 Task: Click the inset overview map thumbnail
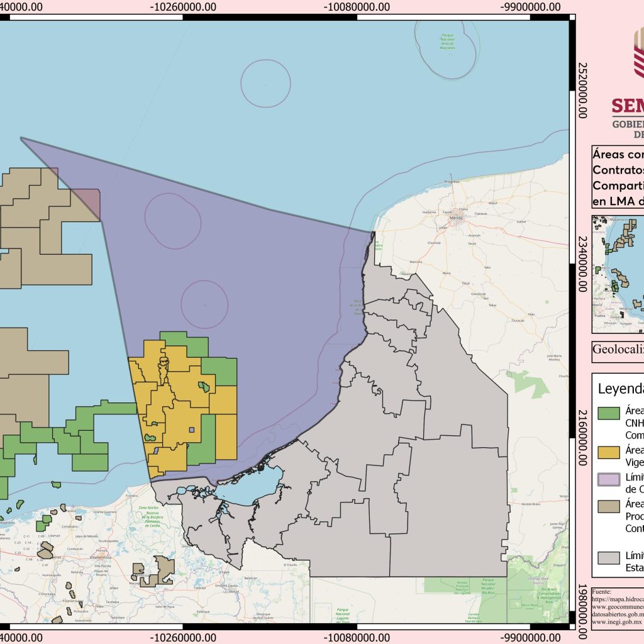tap(618, 274)
